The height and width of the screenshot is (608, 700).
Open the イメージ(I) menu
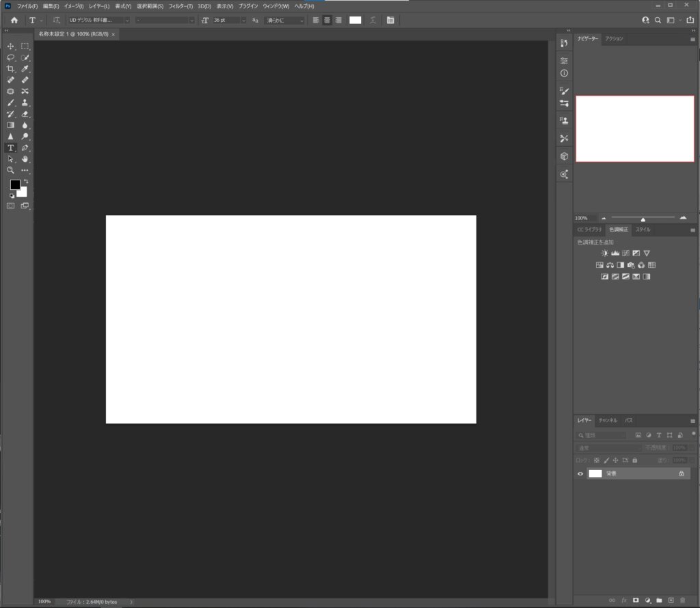(74, 6)
